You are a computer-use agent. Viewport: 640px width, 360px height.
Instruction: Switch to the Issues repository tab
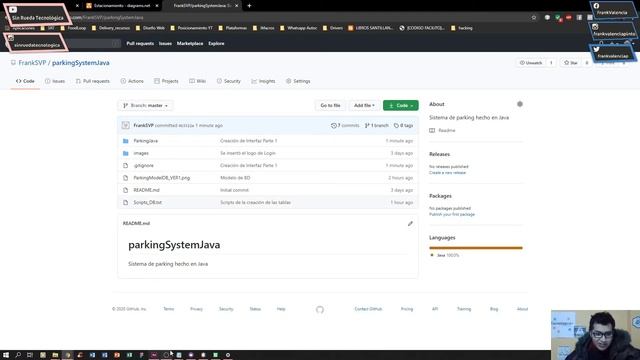pos(55,81)
